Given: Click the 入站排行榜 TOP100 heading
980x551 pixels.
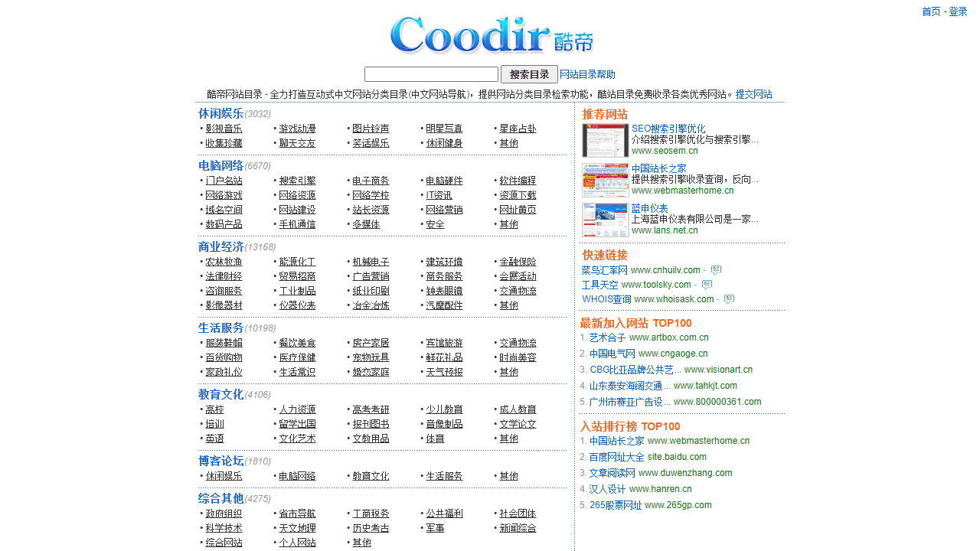Looking at the screenshot, I should pos(630,426).
